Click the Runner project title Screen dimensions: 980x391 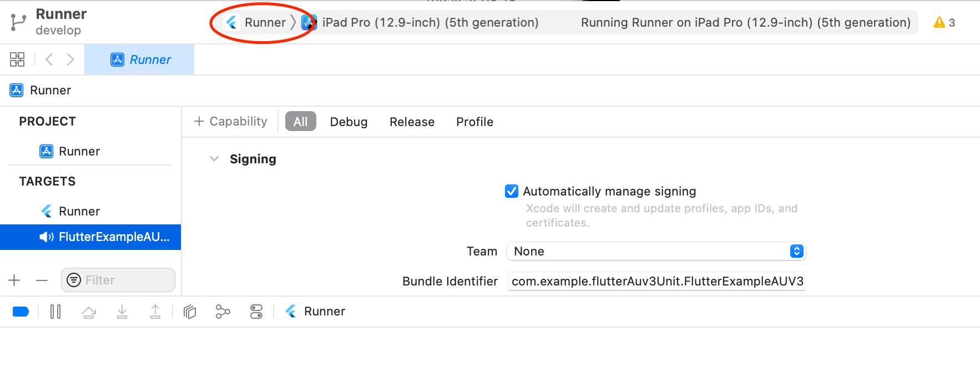[x=61, y=14]
